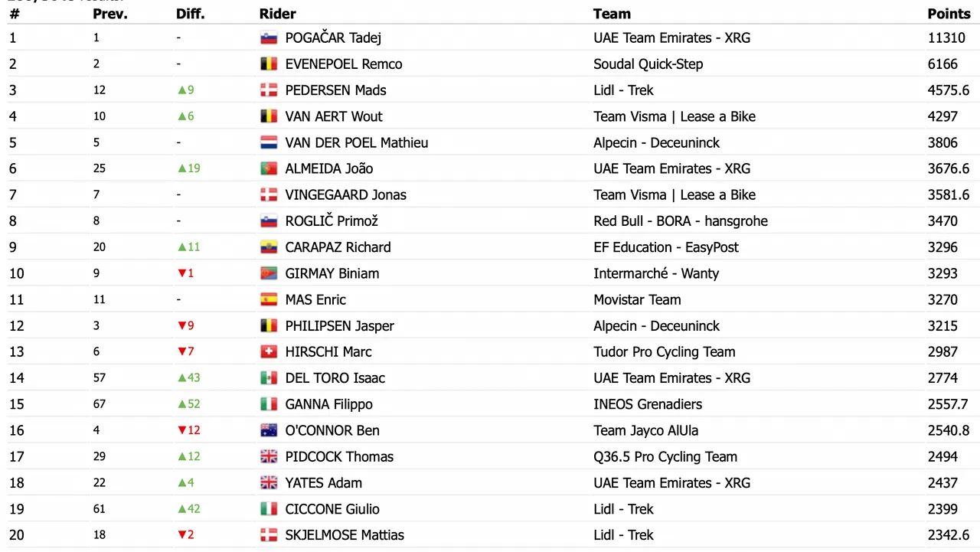Open Red Bull - BORA - hansgrohe team
This screenshot has width=980, height=552.
681,221
